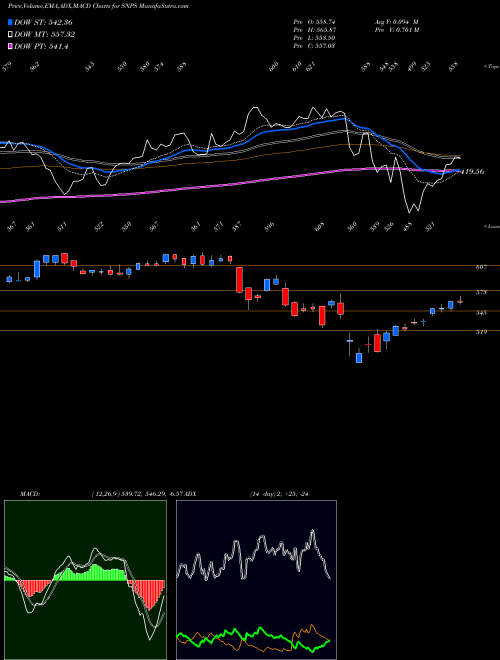Click the low price label 511
This screenshot has width=500, height=660.
click(62, 227)
